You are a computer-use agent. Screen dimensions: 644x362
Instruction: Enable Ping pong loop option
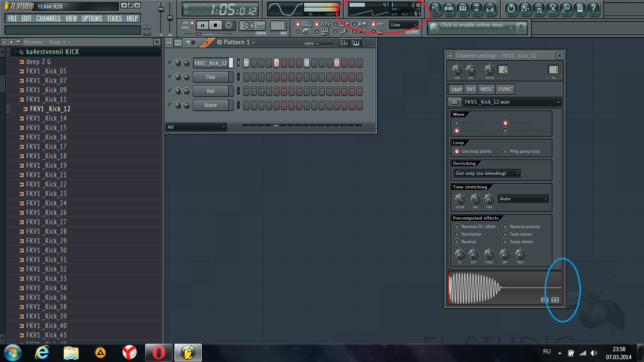505,151
